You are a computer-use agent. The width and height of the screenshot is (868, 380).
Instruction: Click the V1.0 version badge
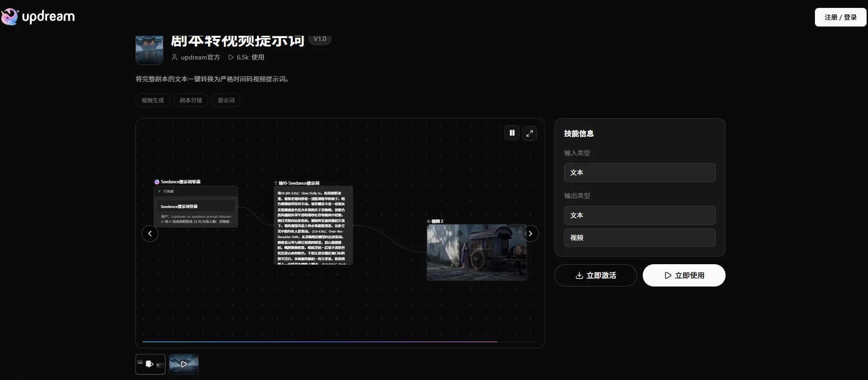(320, 39)
